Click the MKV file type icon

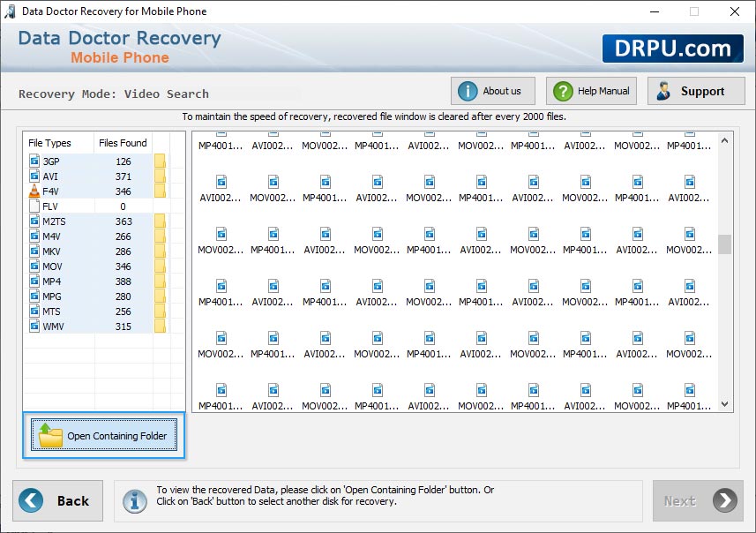(34, 251)
